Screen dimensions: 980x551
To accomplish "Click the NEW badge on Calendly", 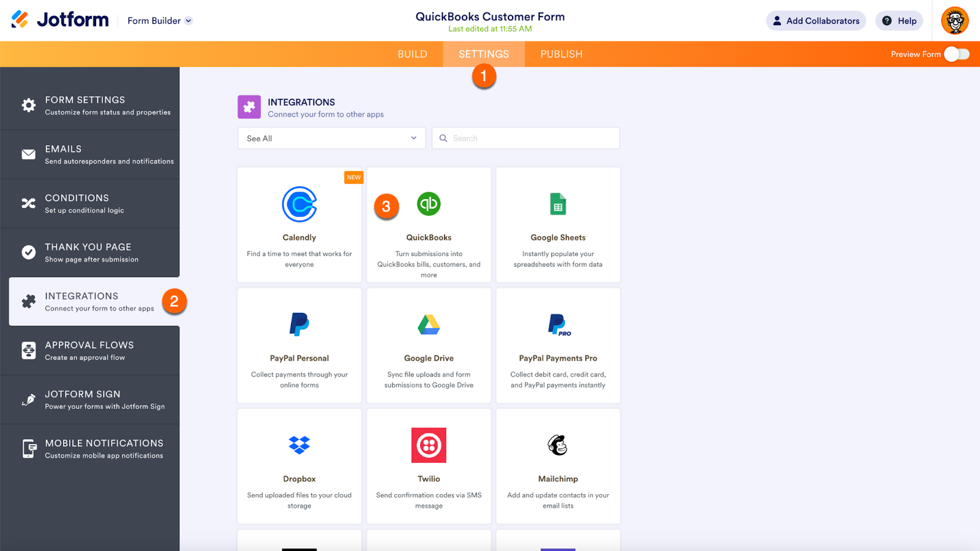I will [x=354, y=178].
